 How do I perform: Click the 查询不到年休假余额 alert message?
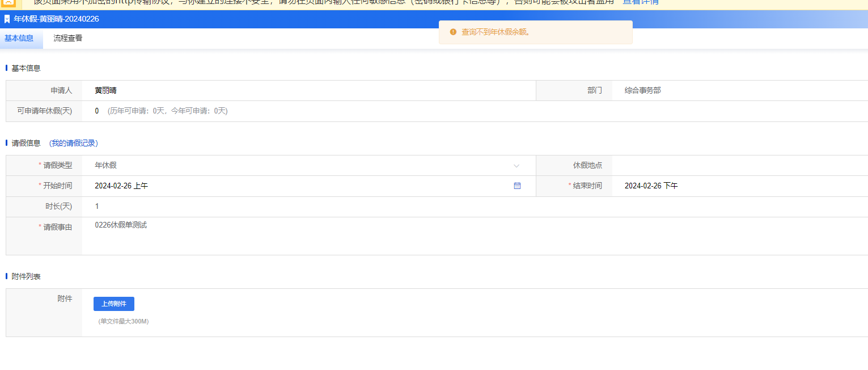coord(496,32)
